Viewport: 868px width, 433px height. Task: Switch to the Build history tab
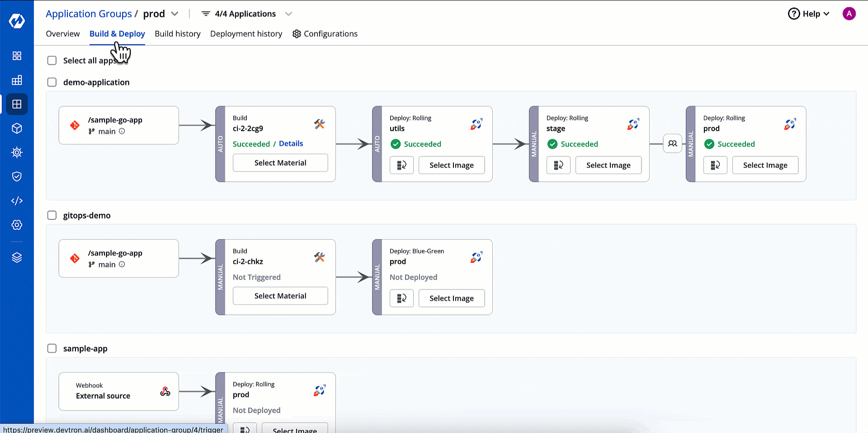pos(177,34)
